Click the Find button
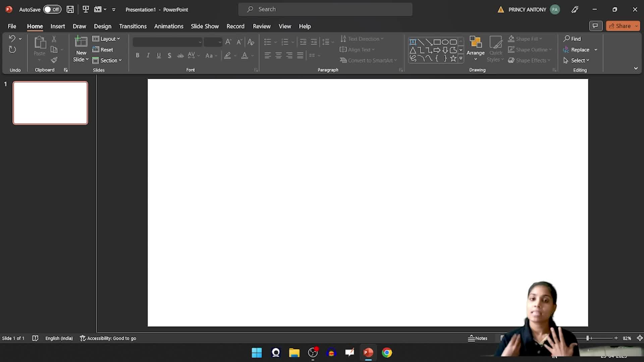The width and height of the screenshot is (644, 362). [572, 39]
